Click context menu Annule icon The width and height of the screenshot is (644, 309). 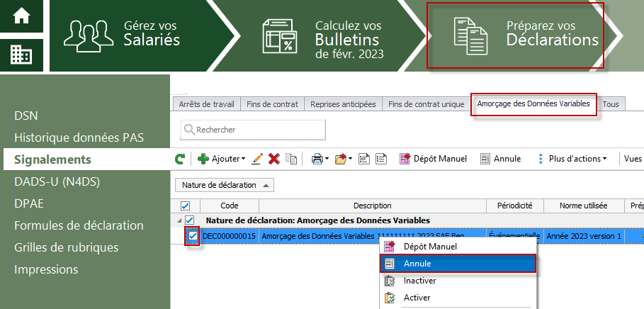[x=390, y=264]
